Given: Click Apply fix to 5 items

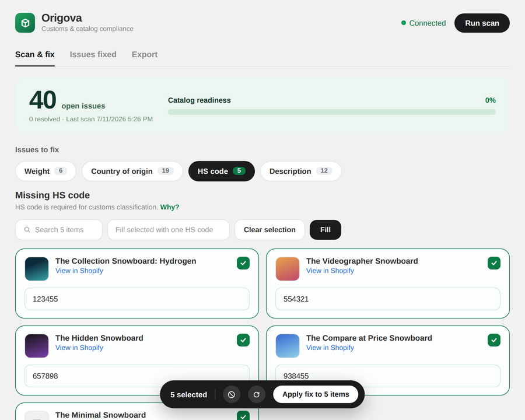Looking at the screenshot, I should [316, 394].
